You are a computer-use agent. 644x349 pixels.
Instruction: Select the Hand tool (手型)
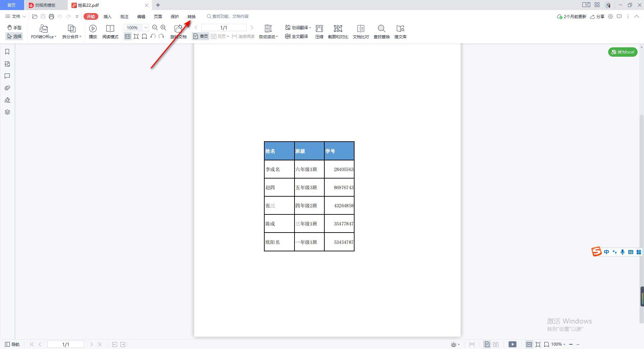pyautogui.click(x=14, y=28)
